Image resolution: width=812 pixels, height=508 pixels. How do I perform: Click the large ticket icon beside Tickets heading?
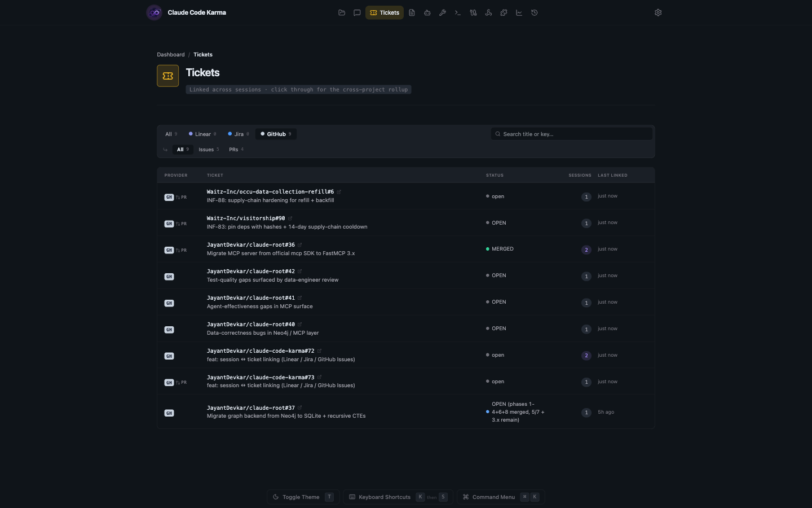coord(167,76)
